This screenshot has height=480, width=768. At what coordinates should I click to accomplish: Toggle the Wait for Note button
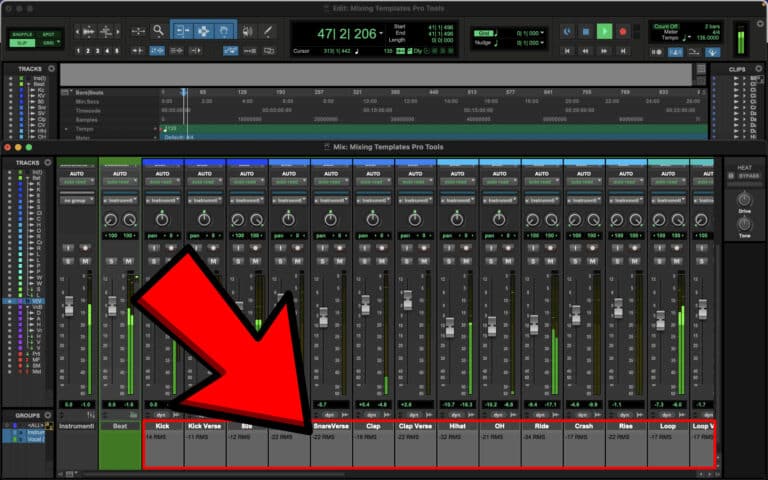(x=657, y=52)
